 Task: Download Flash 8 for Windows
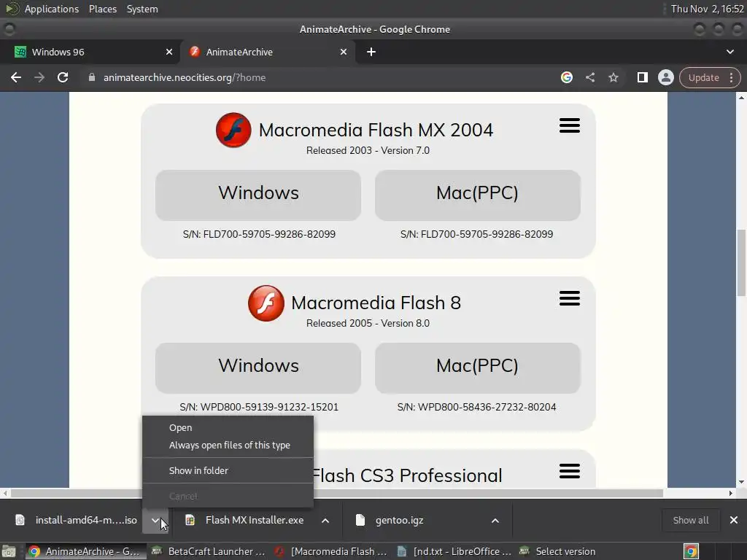(x=258, y=368)
